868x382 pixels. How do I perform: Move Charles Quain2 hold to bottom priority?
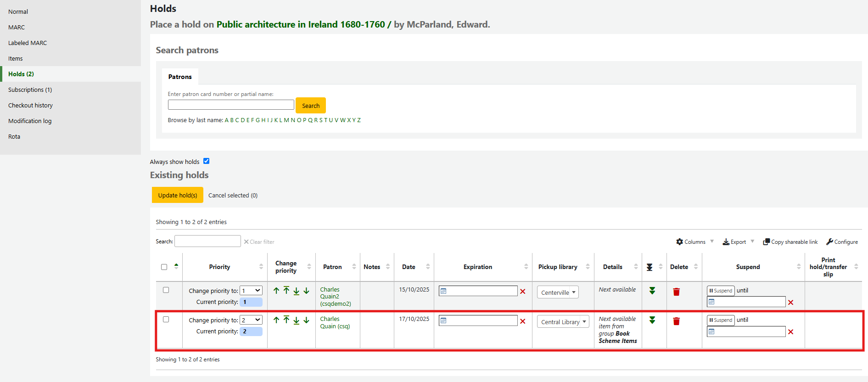tap(297, 291)
